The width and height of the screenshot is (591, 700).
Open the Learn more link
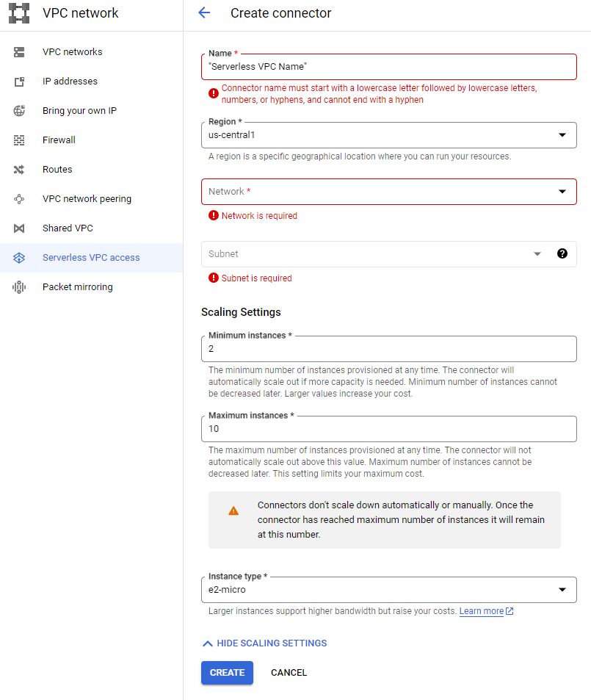[482, 611]
